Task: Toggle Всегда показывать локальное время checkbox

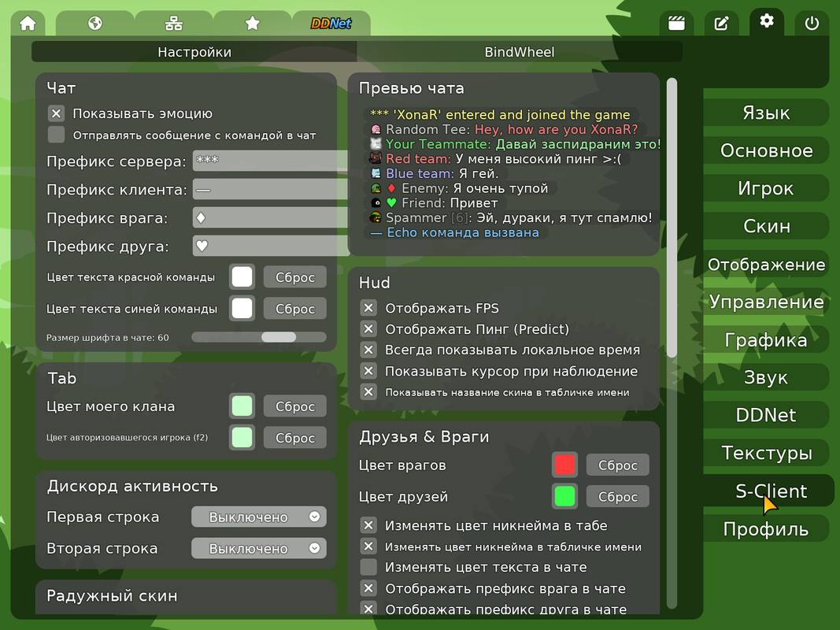Action: coord(368,350)
